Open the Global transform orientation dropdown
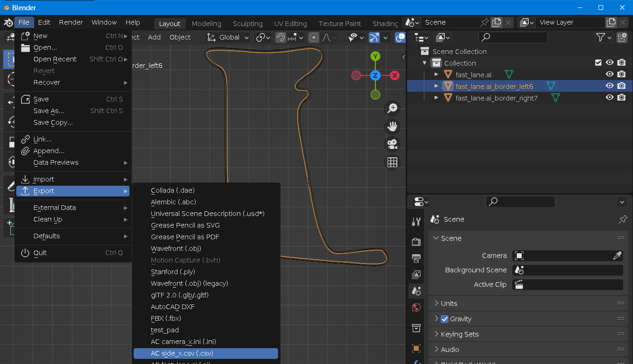The width and height of the screenshot is (633, 364). [228, 37]
